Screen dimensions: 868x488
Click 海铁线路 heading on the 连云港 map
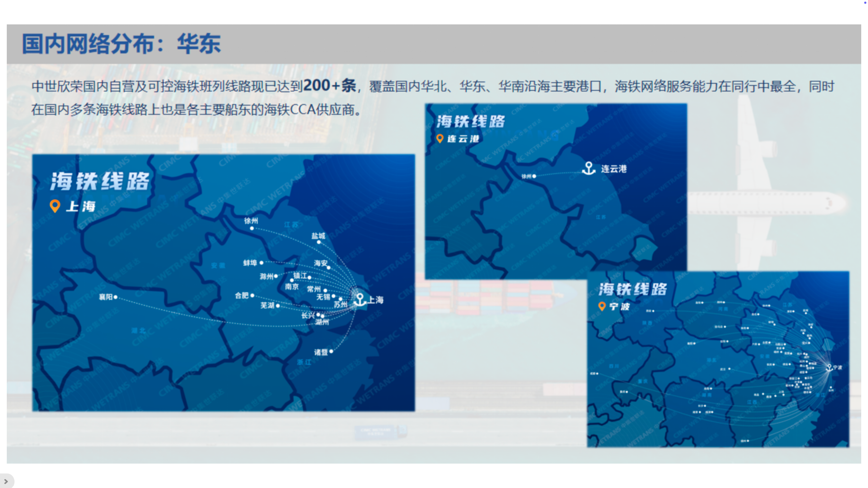point(471,121)
